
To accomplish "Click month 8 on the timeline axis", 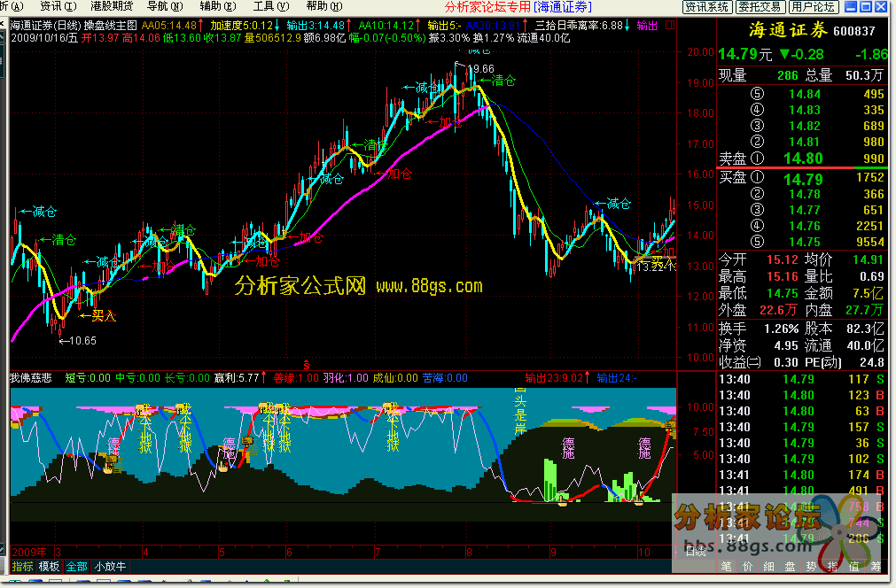I will click(x=469, y=552).
